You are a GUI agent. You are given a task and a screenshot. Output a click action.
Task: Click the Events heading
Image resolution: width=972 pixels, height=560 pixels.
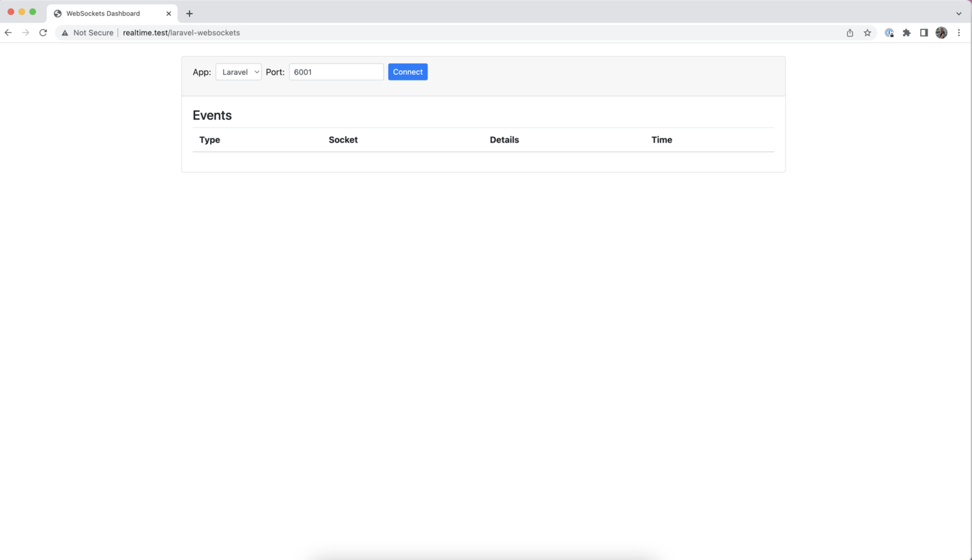tap(211, 115)
